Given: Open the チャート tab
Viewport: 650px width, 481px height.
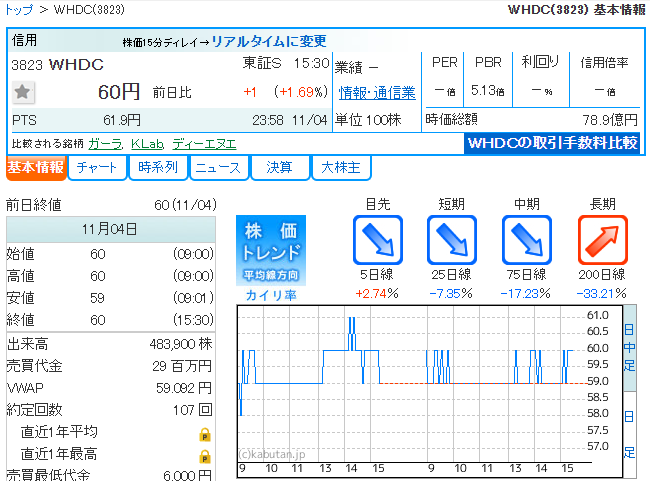Looking at the screenshot, I should point(97,168).
